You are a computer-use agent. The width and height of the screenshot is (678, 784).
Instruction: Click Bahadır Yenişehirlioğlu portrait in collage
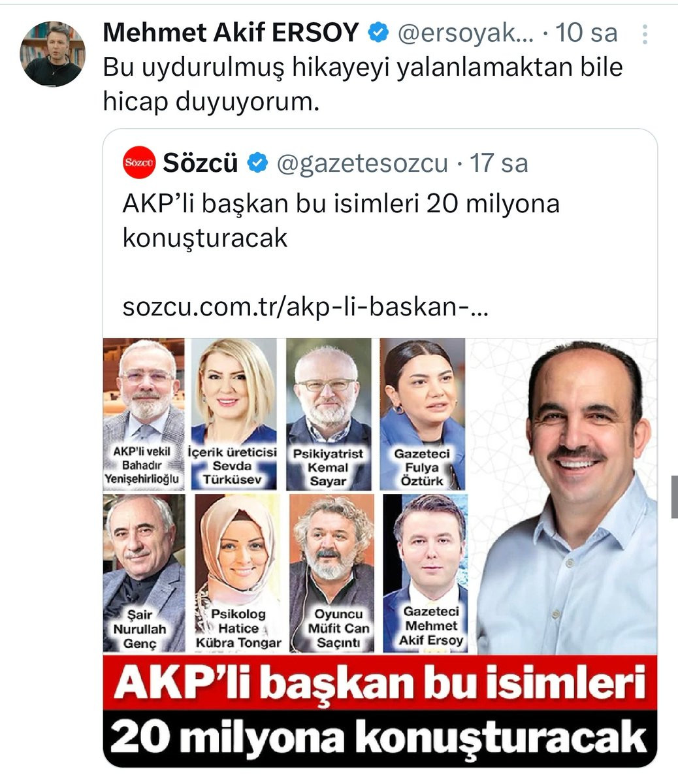(144, 414)
